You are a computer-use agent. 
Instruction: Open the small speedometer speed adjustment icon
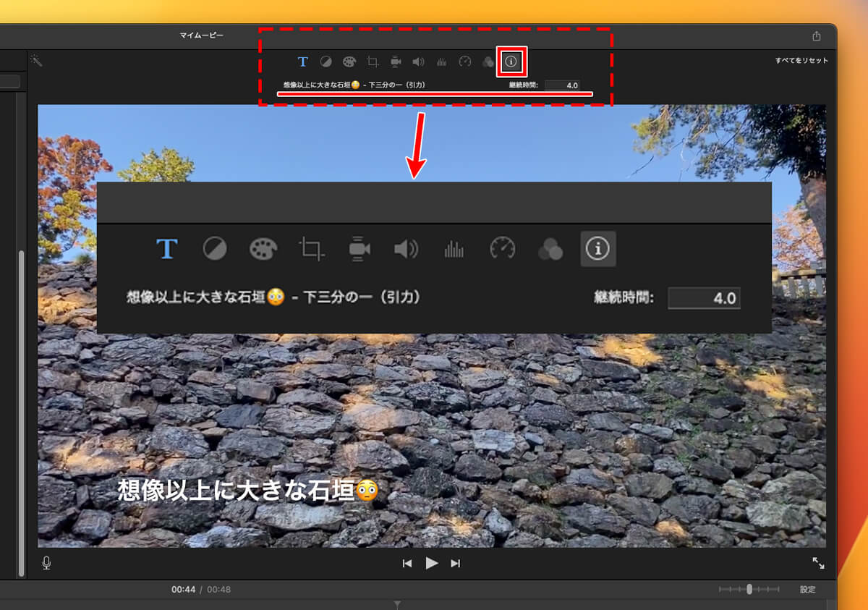coord(465,62)
